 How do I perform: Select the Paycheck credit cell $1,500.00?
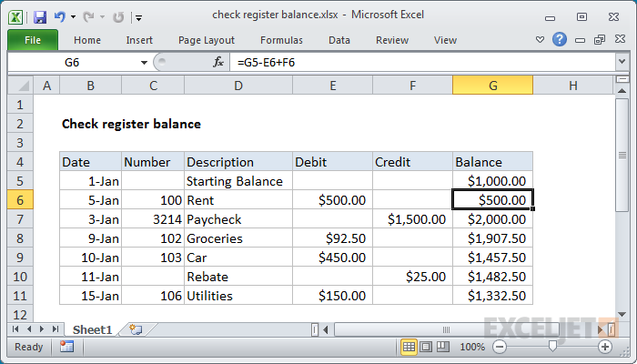point(412,219)
